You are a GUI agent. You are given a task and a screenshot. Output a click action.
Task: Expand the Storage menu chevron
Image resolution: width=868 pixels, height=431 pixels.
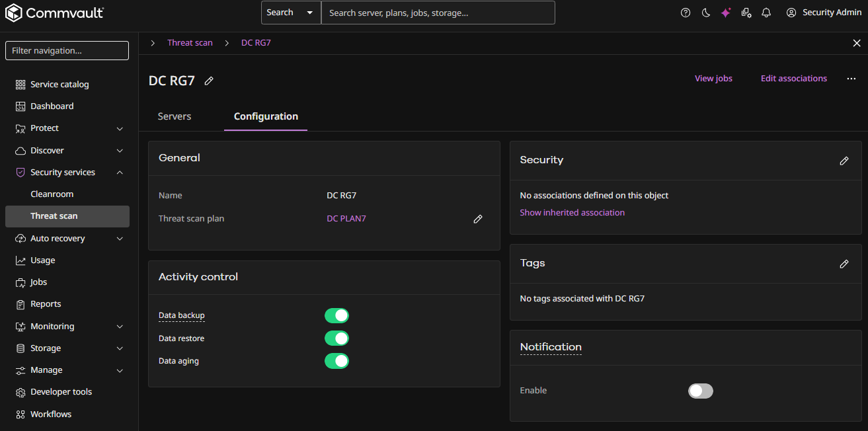[x=120, y=348]
